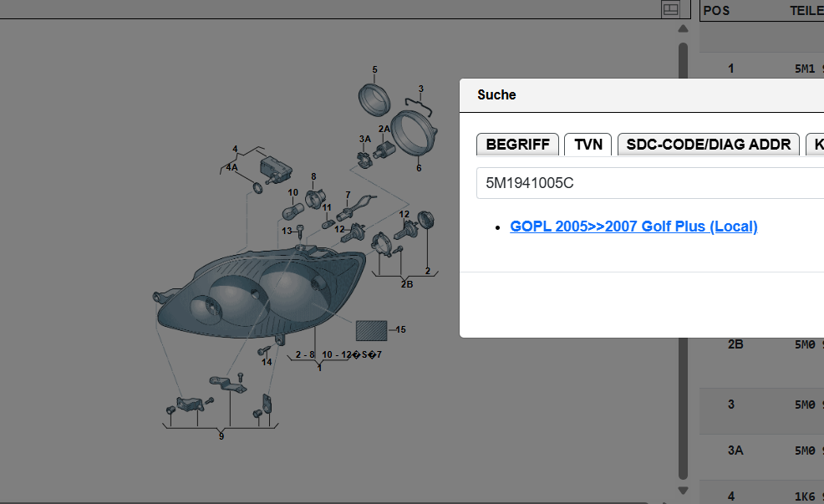The image size is (824, 504).
Task: Open the GOPL 2005>>2007 Golf Plus link
Action: click(x=633, y=227)
